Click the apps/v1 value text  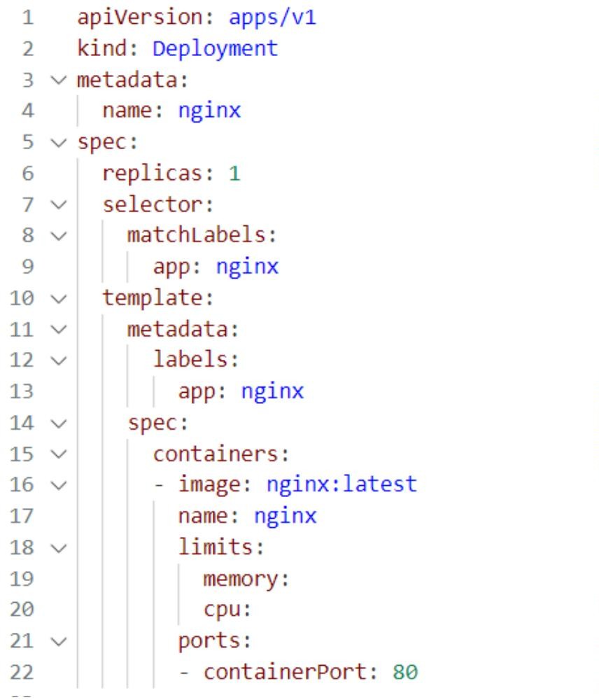(272, 18)
